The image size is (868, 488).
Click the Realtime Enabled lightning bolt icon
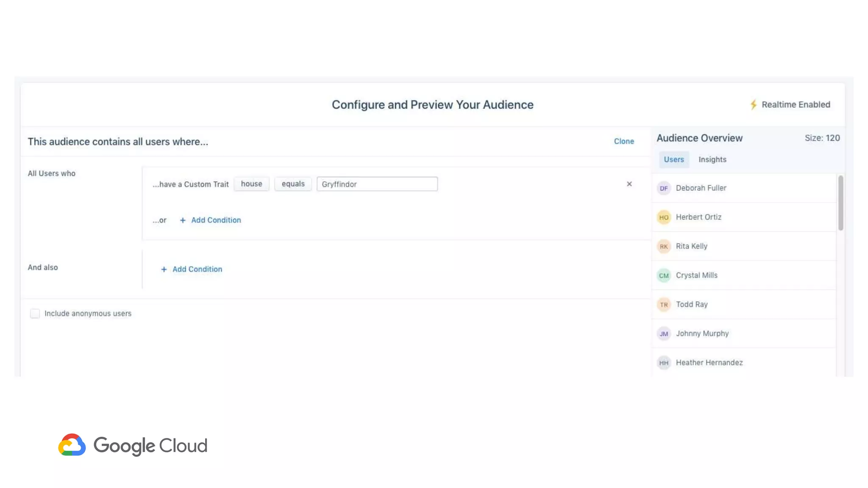click(753, 105)
